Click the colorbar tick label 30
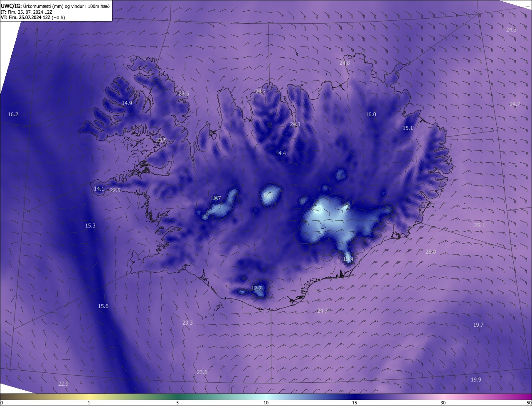The height and width of the screenshot is (406, 532). coord(443,403)
